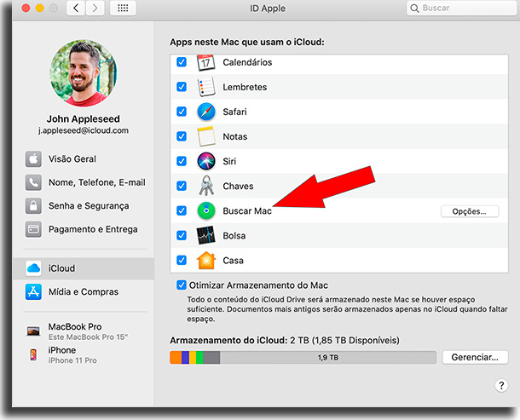Click the MacBook Pro device icon
This screenshot has width=520, height=420.
tap(33, 331)
